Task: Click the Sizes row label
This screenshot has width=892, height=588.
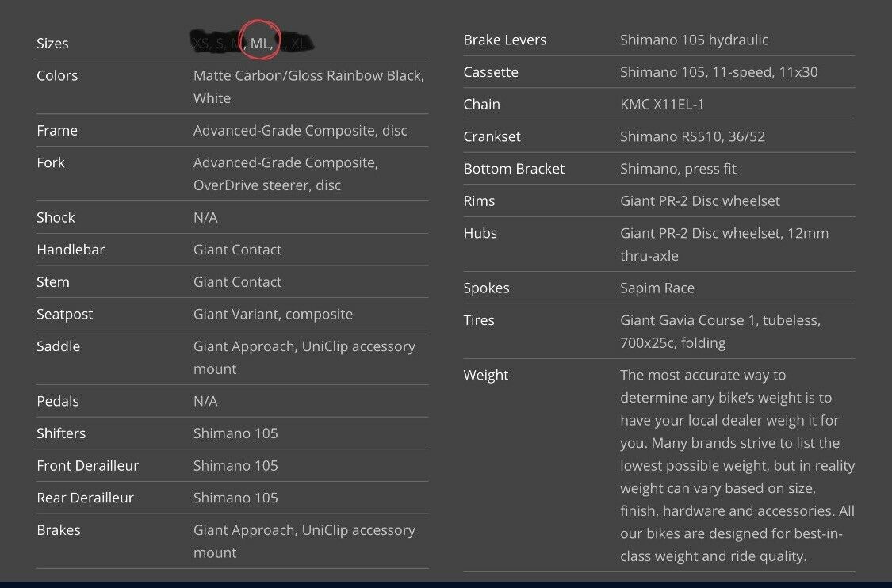Action: [x=52, y=44]
